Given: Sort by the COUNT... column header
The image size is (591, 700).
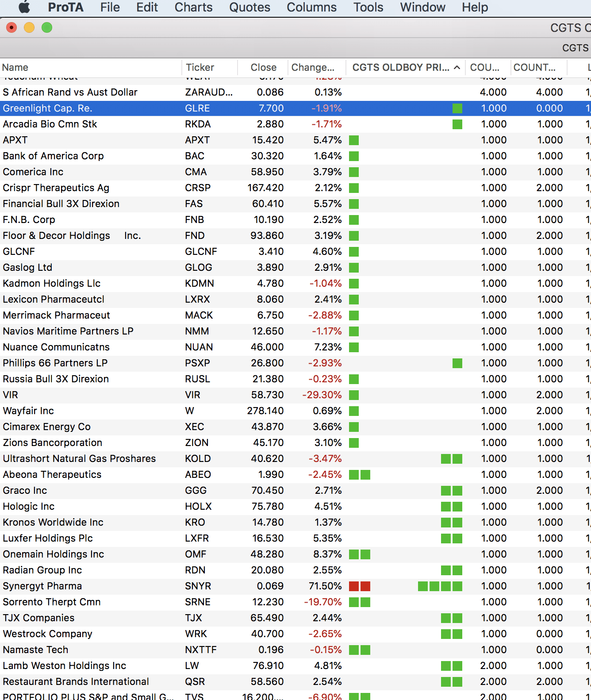Looking at the screenshot, I should [x=539, y=67].
